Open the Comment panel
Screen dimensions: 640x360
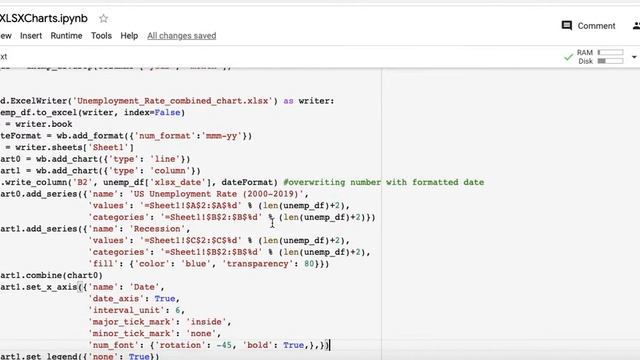pos(588,26)
